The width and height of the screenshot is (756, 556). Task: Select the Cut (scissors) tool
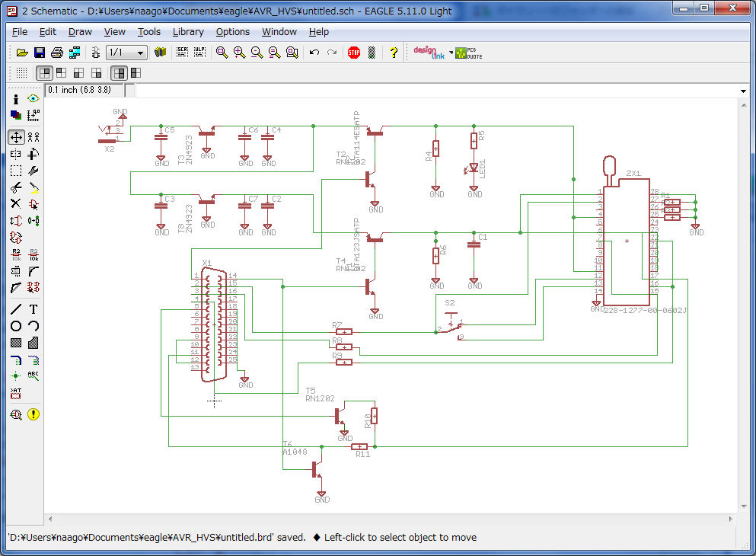pos(16,187)
